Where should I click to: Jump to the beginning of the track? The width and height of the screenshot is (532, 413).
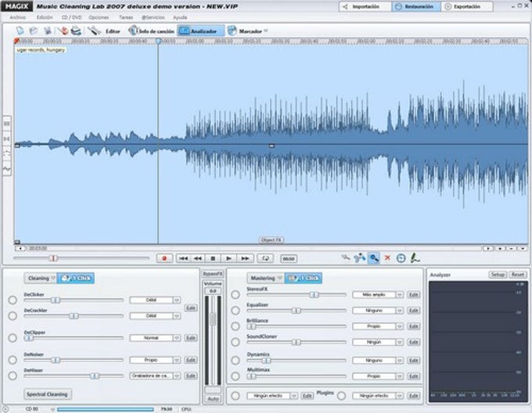click(183, 258)
